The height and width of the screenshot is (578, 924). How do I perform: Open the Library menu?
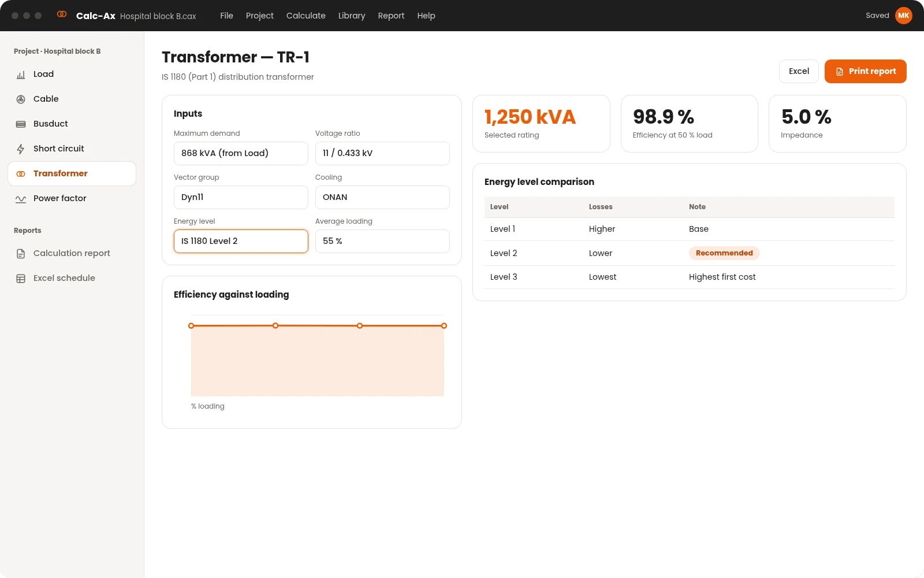(x=352, y=16)
